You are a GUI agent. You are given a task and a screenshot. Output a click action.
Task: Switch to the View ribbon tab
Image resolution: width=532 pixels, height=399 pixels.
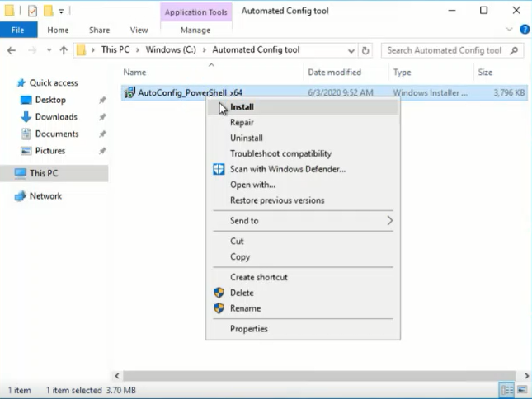click(x=139, y=31)
